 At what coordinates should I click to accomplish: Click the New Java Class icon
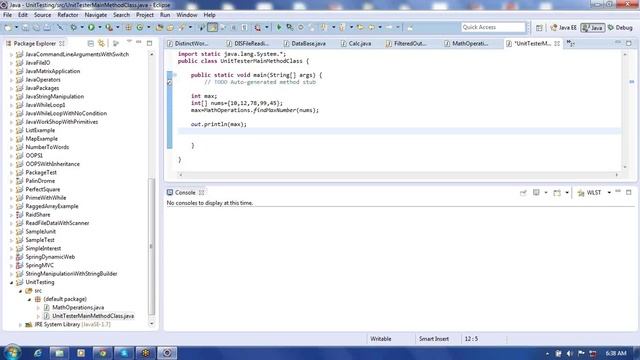click(140, 27)
